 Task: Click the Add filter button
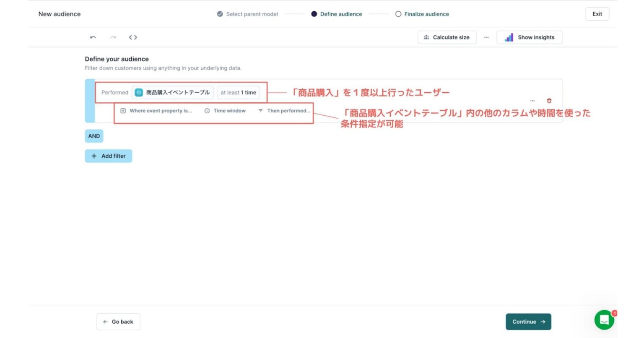[109, 156]
